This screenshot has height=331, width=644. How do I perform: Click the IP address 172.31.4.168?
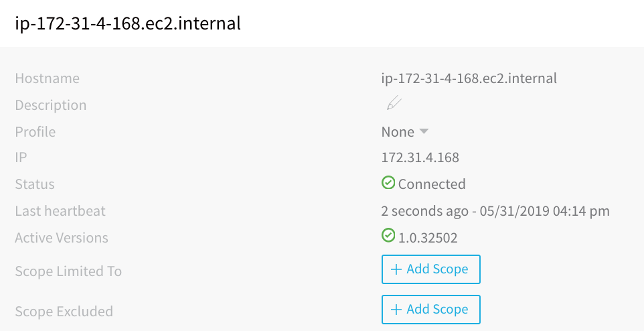point(420,157)
